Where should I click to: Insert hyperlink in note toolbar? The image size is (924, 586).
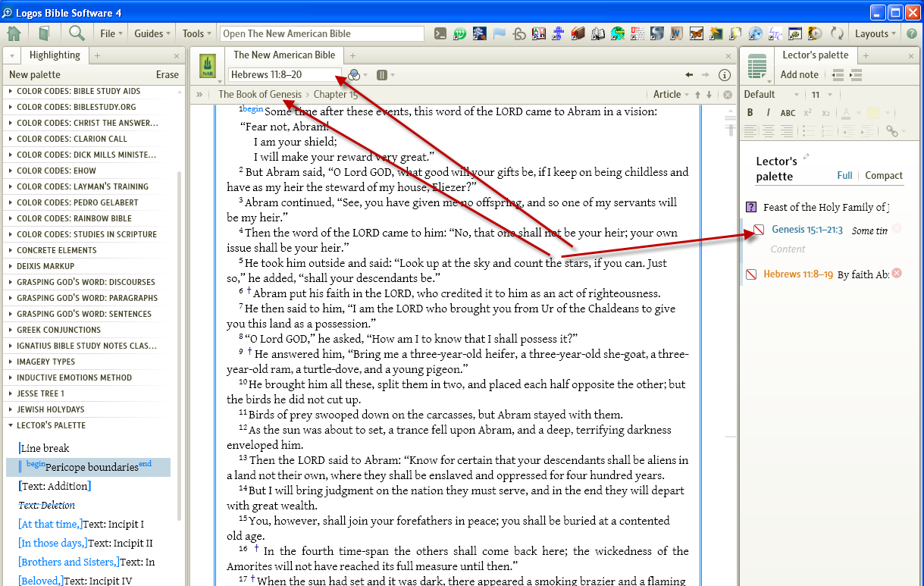click(892, 131)
